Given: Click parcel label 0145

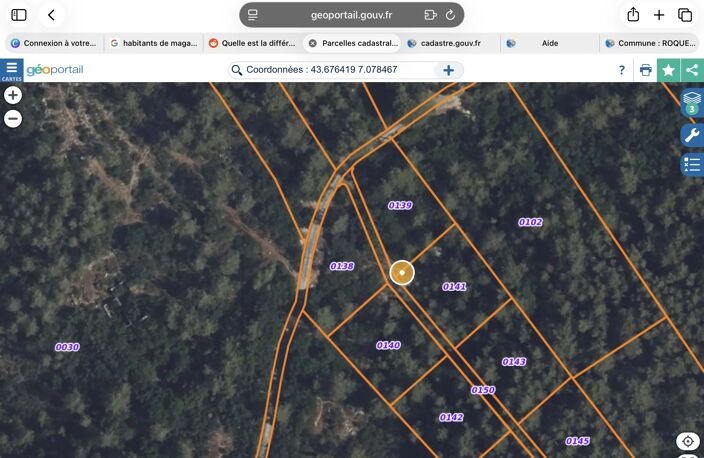Looking at the screenshot, I should tap(577, 441).
